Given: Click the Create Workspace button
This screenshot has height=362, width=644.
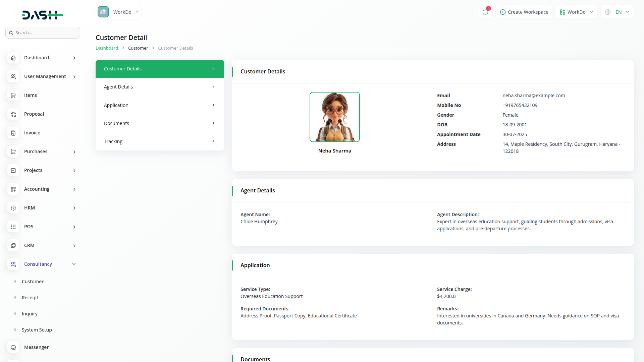Looking at the screenshot, I should (524, 12).
